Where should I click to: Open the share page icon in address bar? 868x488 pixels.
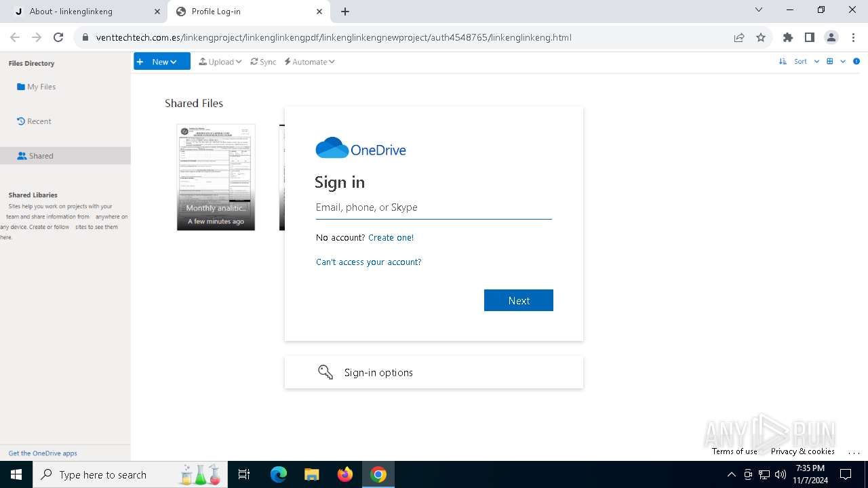(739, 37)
